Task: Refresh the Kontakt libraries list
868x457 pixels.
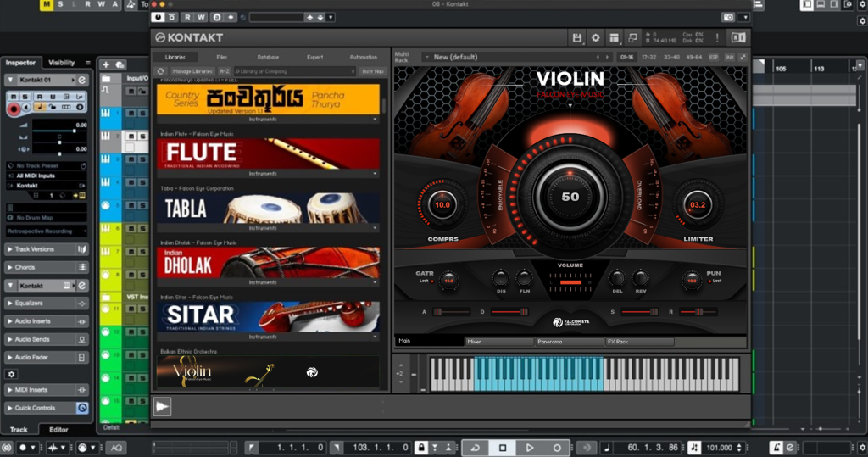Action: pyautogui.click(x=161, y=71)
